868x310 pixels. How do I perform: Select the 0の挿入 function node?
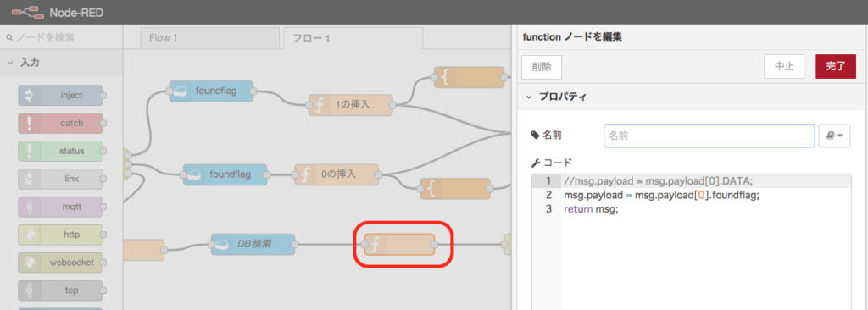coord(337,174)
